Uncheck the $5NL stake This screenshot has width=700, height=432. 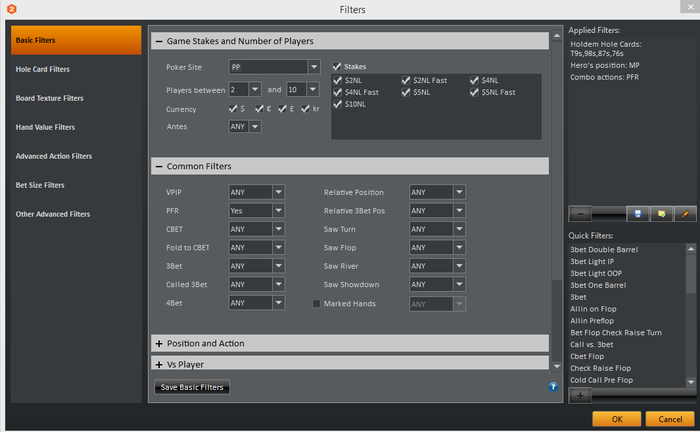click(x=405, y=92)
